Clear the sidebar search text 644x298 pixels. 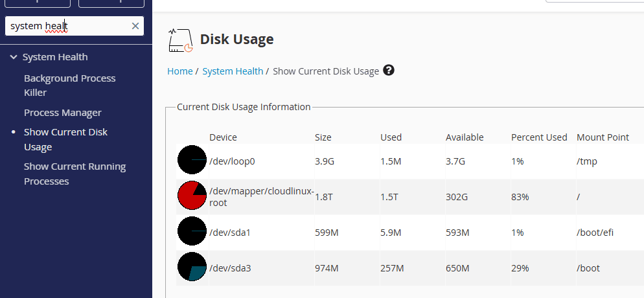(135, 26)
